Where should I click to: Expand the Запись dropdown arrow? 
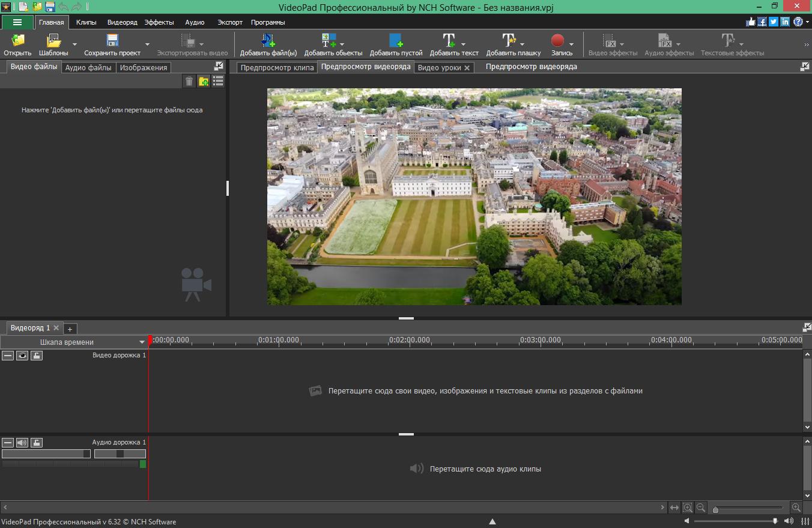click(571, 44)
